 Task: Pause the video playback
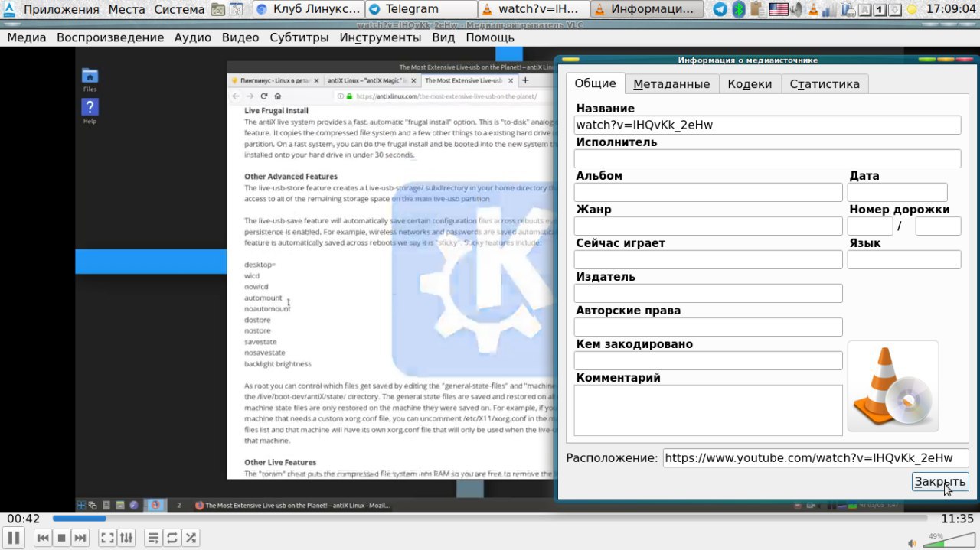point(14,538)
